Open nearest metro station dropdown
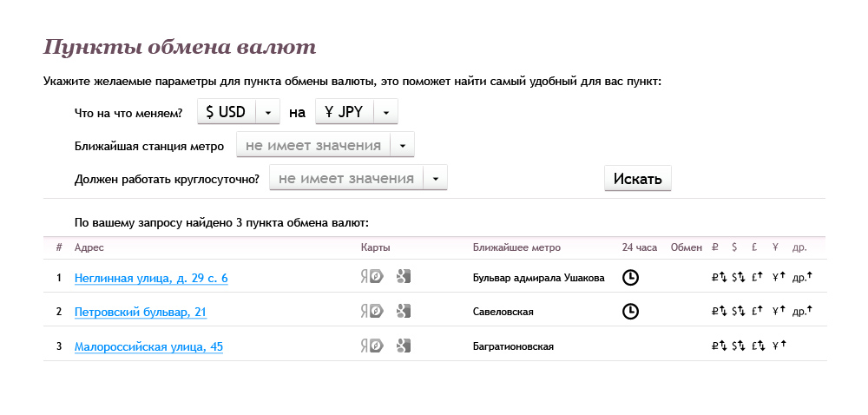 (x=402, y=145)
